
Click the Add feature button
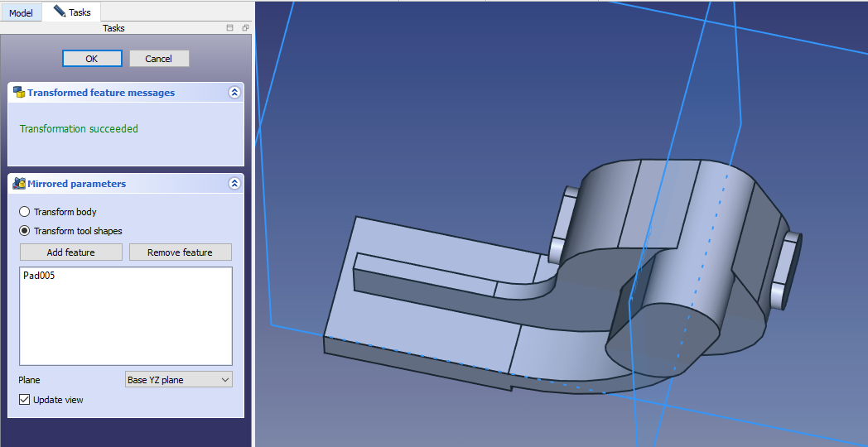pos(71,252)
